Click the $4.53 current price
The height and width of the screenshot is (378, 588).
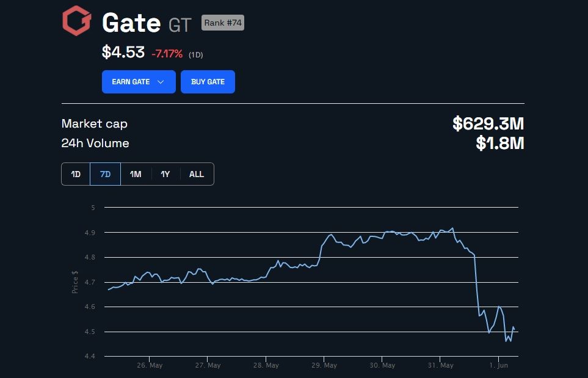point(123,53)
